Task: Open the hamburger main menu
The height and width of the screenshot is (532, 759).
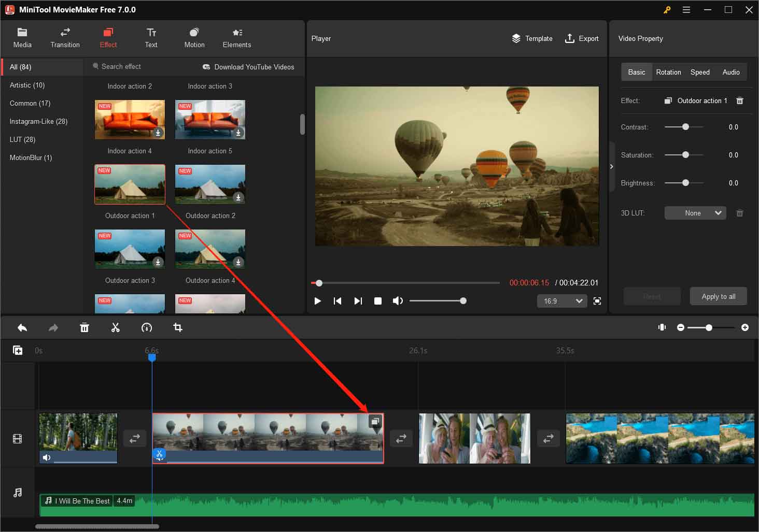Action: tap(686, 9)
